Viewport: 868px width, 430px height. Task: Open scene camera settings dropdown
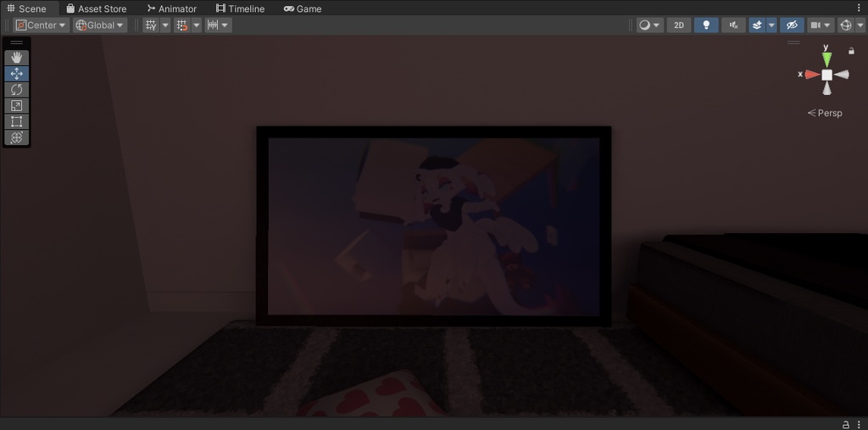coord(821,25)
